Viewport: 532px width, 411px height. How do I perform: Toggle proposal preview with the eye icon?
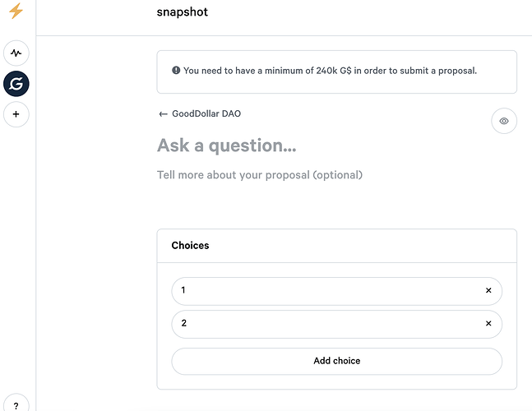click(504, 121)
